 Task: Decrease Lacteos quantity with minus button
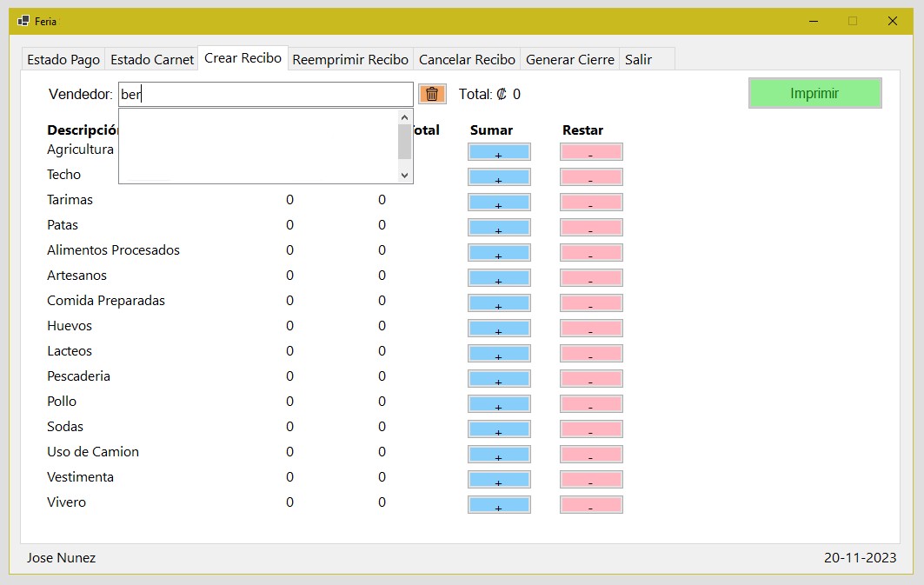[x=591, y=354]
